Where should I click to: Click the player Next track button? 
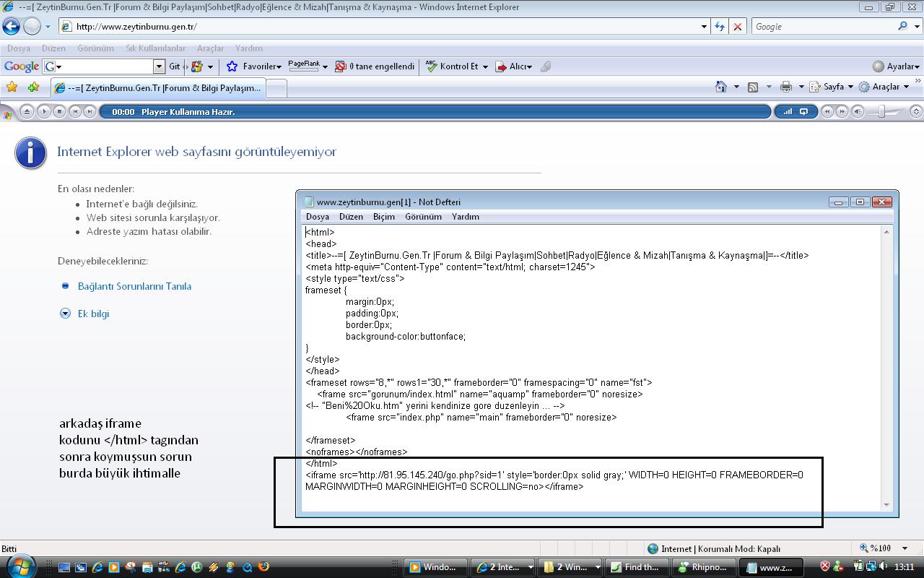(90, 112)
